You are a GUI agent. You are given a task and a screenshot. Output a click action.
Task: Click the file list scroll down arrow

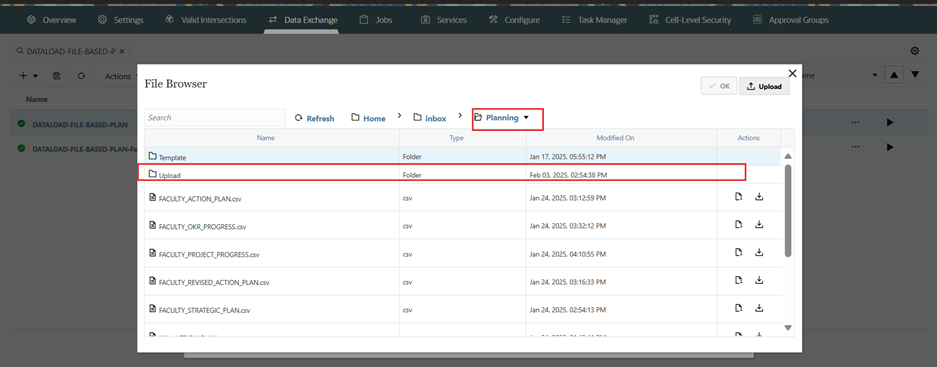coord(788,328)
